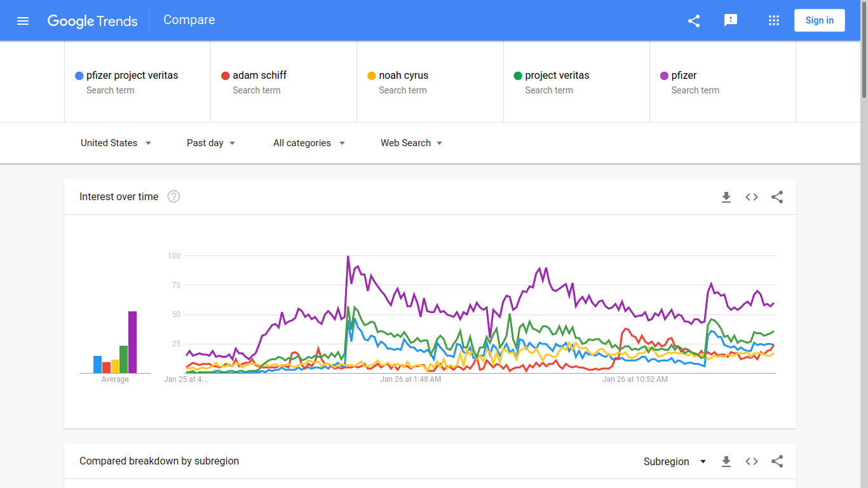Click the green average bar for project veritas
The image size is (868, 488).
coord(123,359)
